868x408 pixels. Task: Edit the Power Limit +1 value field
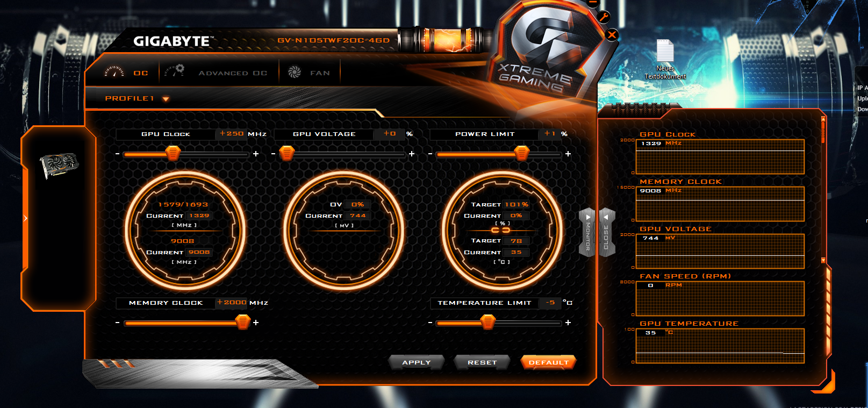coord(549,134)
